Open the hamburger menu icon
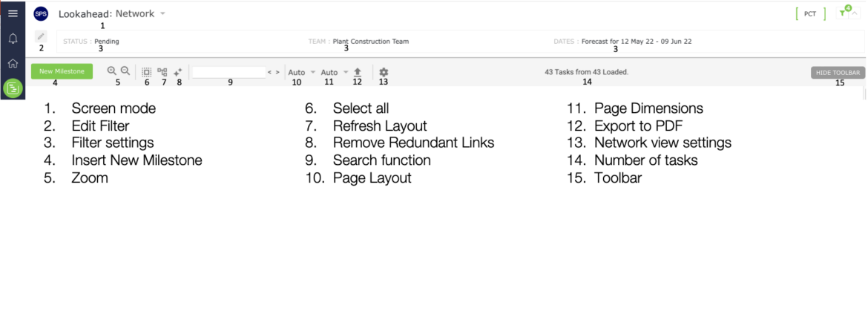The width and height of the screenshot is (868, 326). 13,13
